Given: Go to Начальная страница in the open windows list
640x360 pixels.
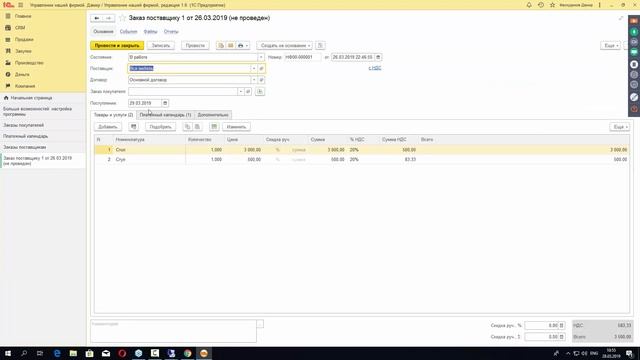Looking at the screenshot, I should click(x=31, y=98).
